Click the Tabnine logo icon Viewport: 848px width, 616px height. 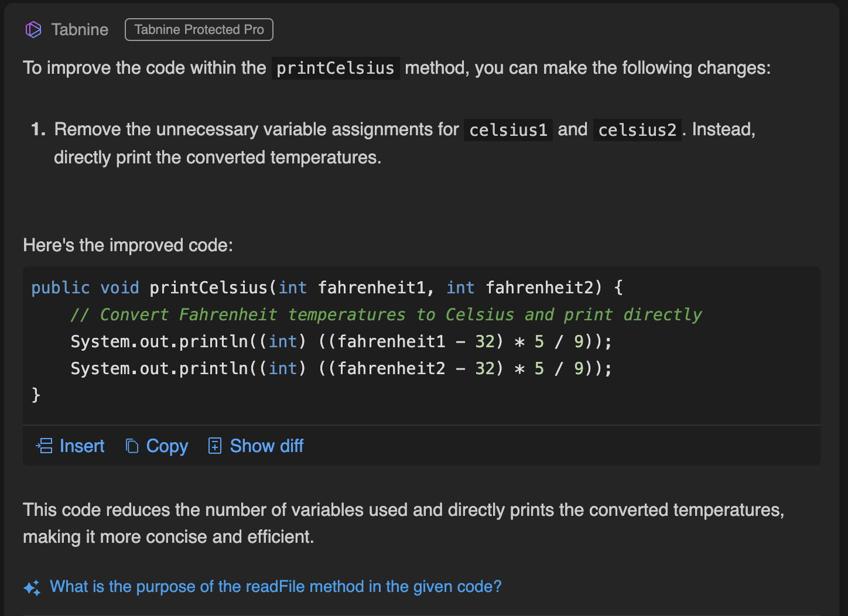tap(33, 29)
